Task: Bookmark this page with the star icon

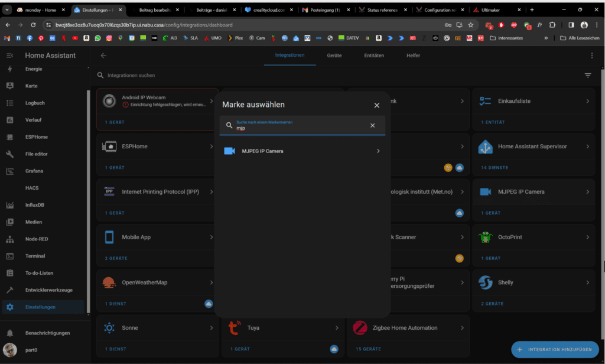Action: click(x=471, y=25)
